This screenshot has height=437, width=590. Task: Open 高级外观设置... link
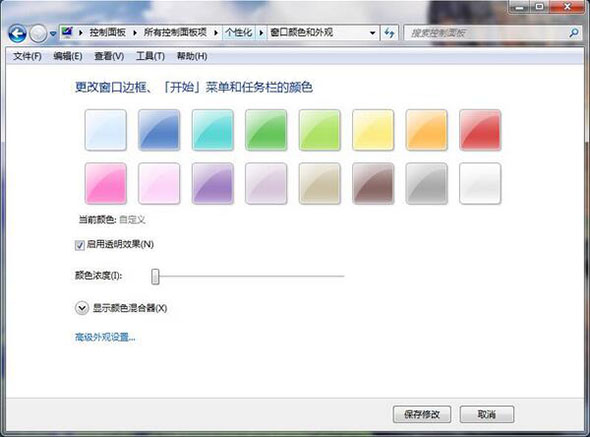tap(105, 337)
